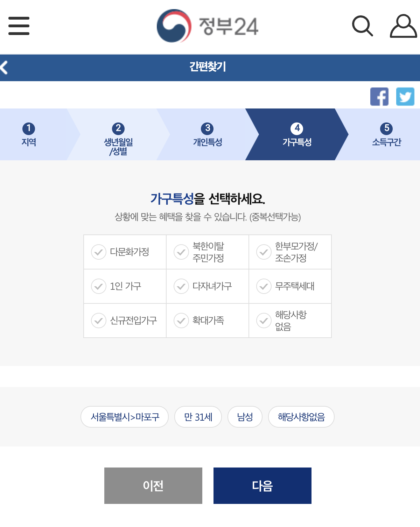The width and height of the screenshot is (420, 527).
Task: Go to step 3 개인특성
Action: click(208, 134)
